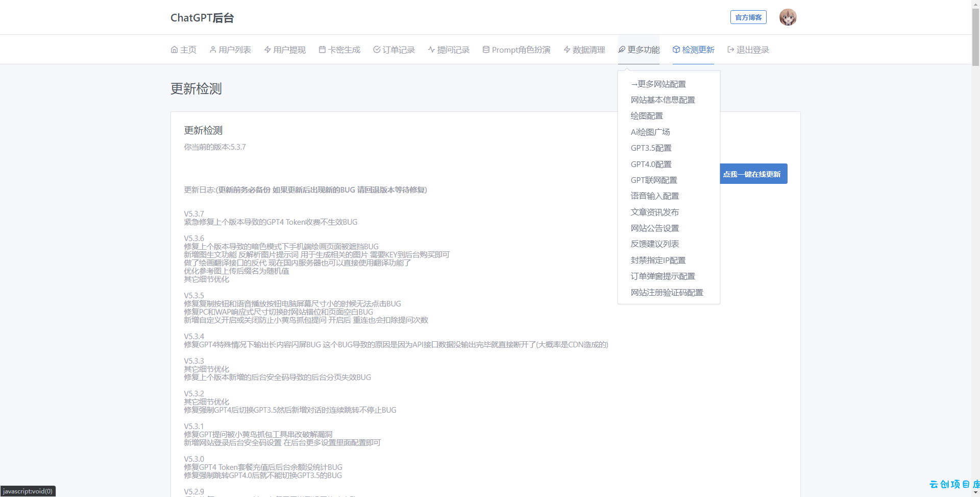Open the Prompt角色扮演 tab

(x=517, y=50)
